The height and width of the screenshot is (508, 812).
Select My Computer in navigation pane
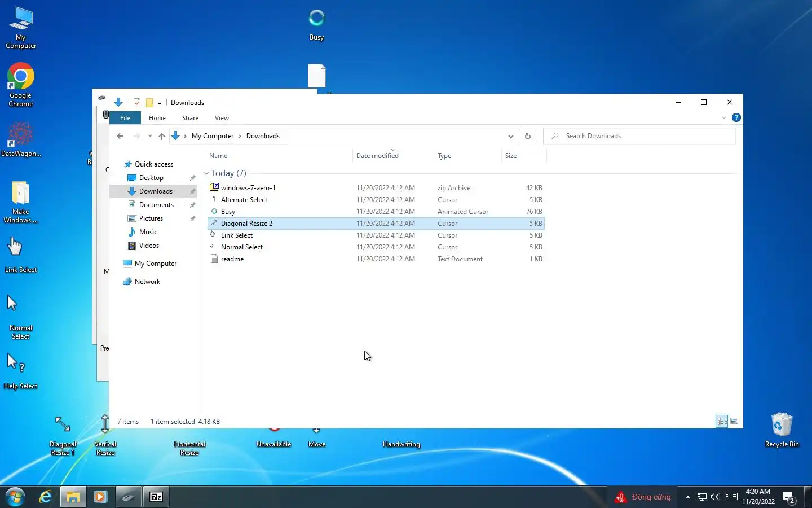pos(155,264)
